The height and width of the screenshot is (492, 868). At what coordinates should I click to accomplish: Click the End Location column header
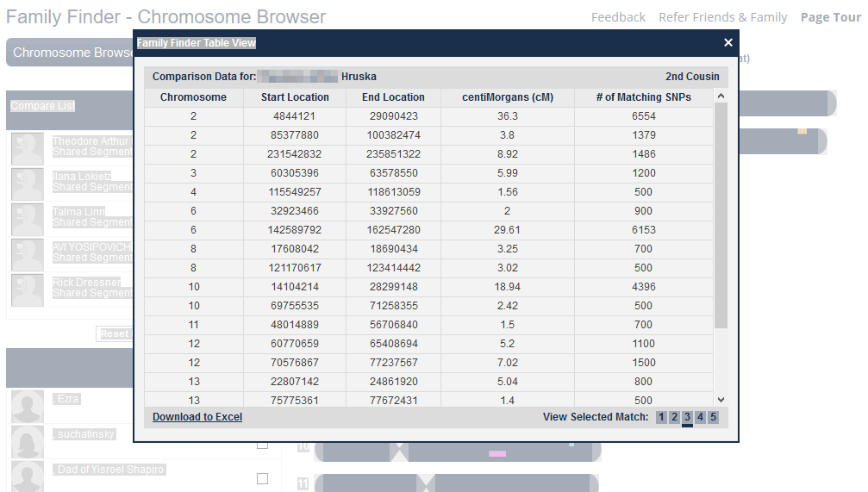click(x=393, y=97)
